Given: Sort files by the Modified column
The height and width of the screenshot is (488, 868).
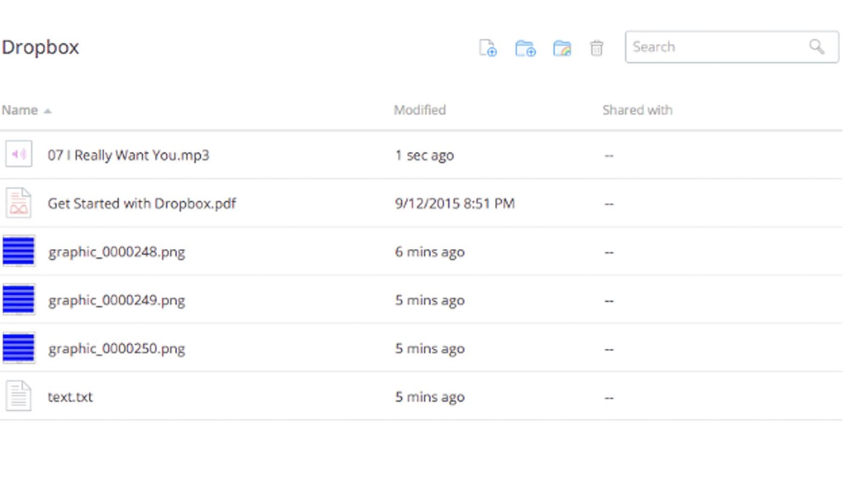Looking at the screenshot, I should (420, 110).
